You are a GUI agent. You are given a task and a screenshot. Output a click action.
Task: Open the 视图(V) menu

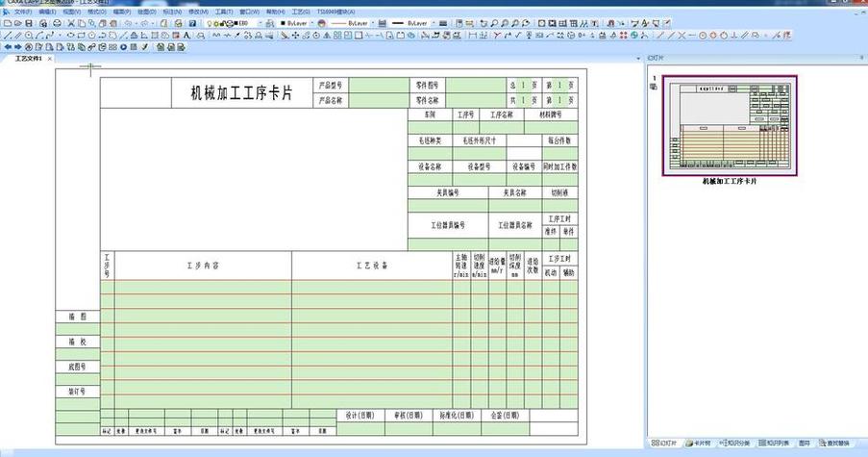click(71, 12)
